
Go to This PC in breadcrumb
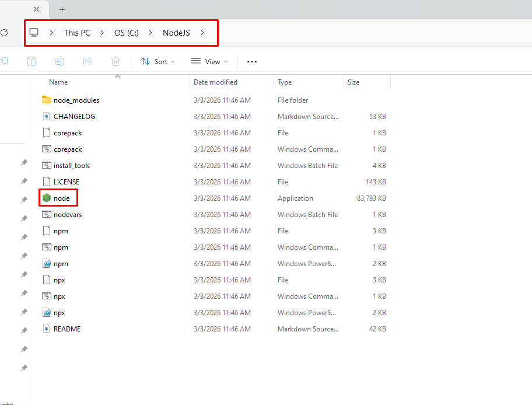(x=77, y=33)
